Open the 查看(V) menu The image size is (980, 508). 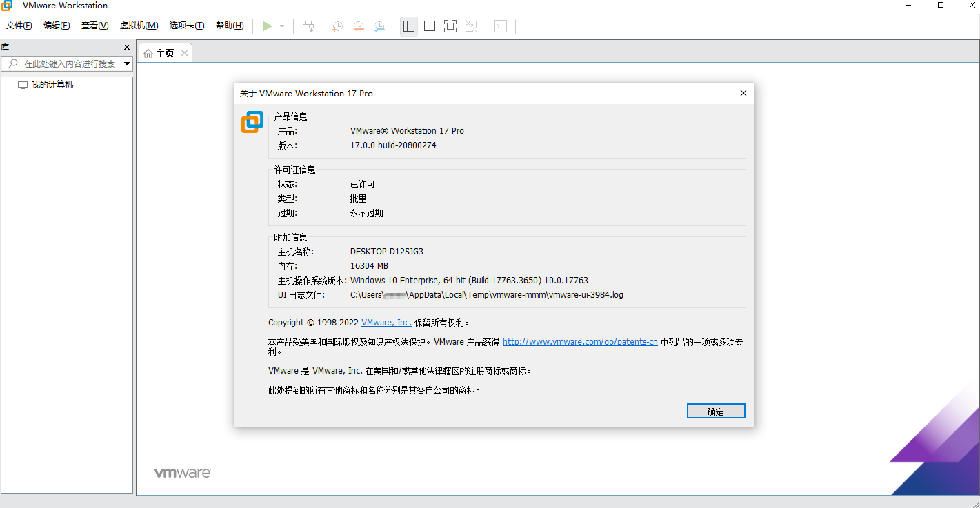(x=95, y=26)
